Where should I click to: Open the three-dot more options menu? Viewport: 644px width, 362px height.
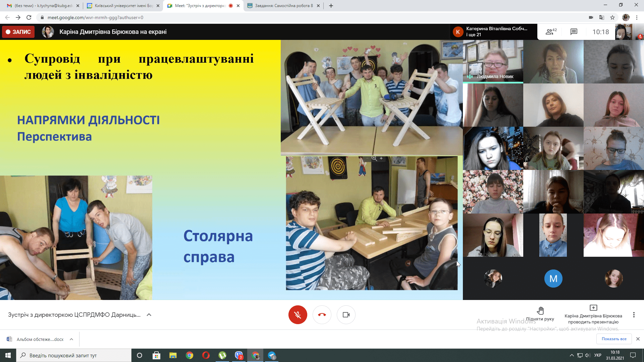[x=634, y=315]
